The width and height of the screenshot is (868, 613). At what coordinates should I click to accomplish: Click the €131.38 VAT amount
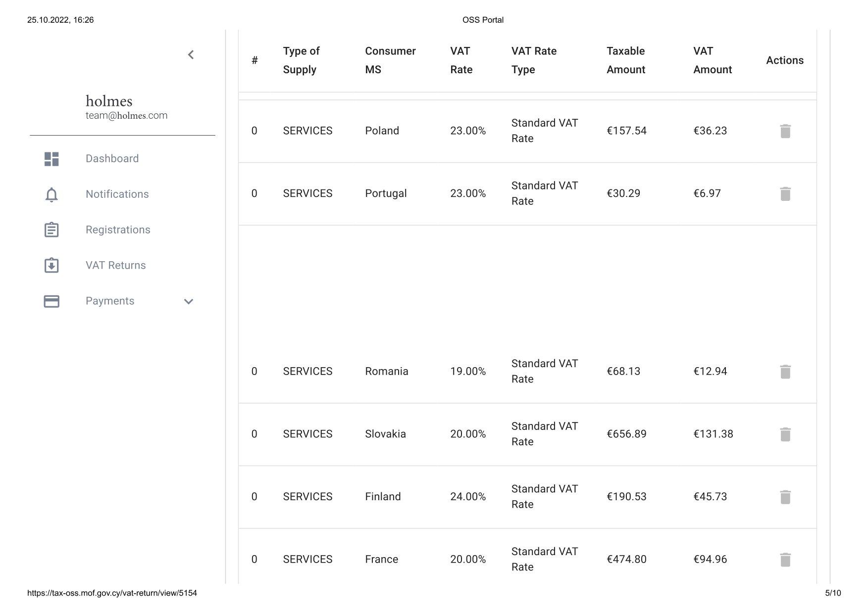coord(713,434)
